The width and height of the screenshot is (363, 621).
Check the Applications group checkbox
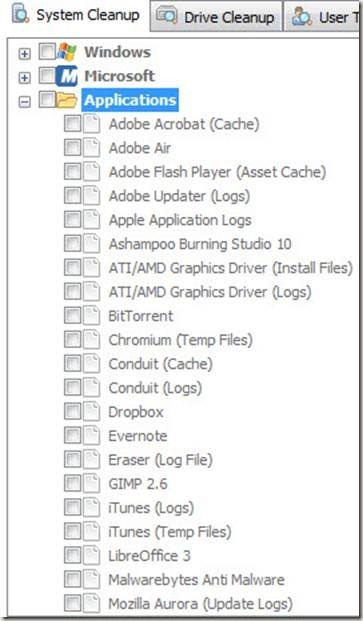pyautogui.click(x=46, y=100)
